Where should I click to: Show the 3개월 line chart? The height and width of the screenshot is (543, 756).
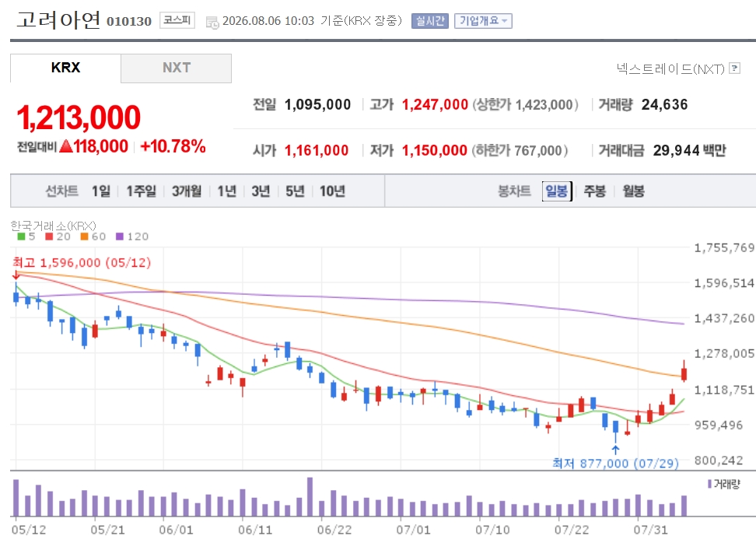point(187,191)
